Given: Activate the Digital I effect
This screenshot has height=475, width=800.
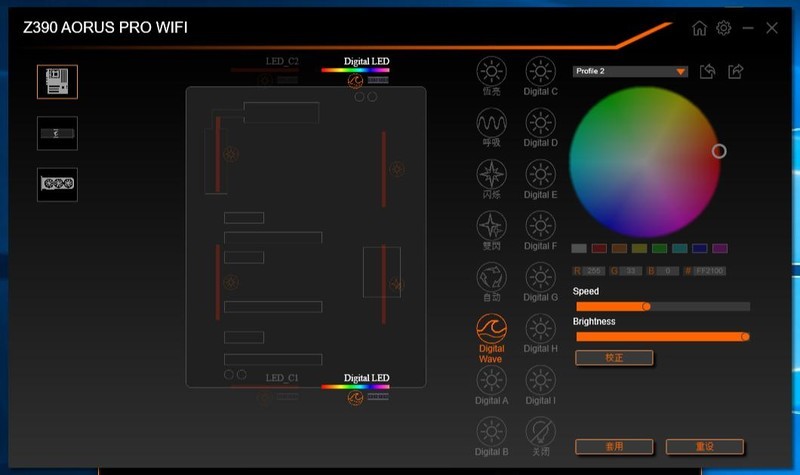Looking at the screenshot, I should point(540,381).
